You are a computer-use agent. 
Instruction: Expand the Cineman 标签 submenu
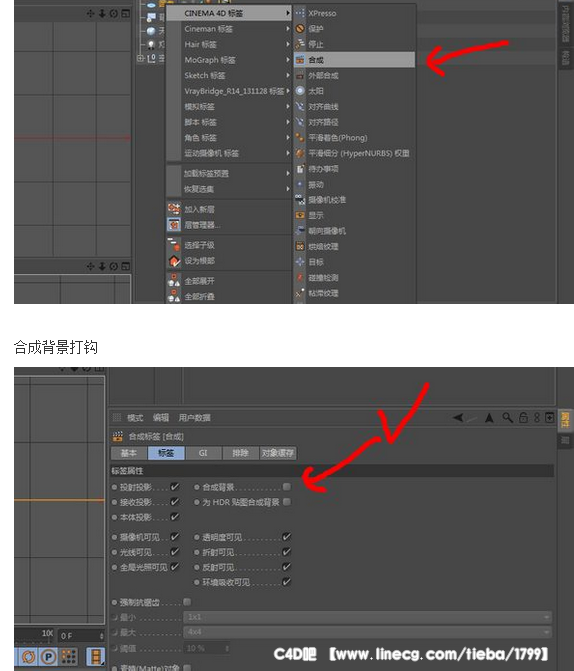(x=229, y=29)
